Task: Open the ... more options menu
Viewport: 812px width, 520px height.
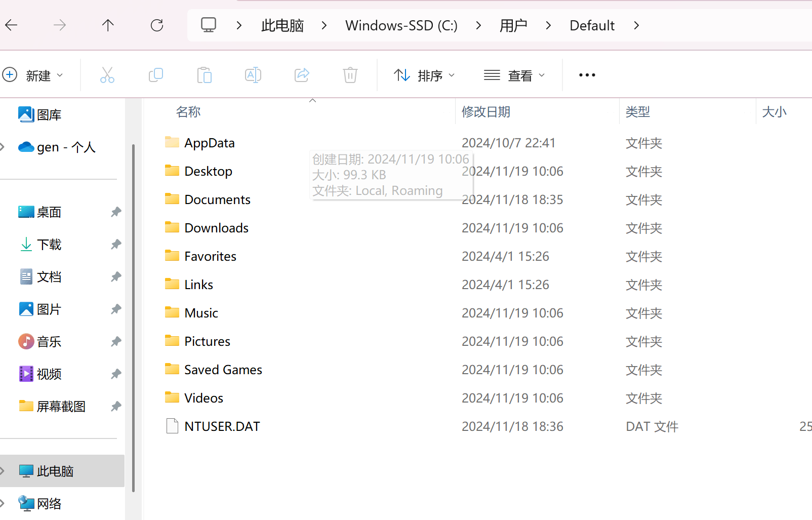Action: [586, 75]
